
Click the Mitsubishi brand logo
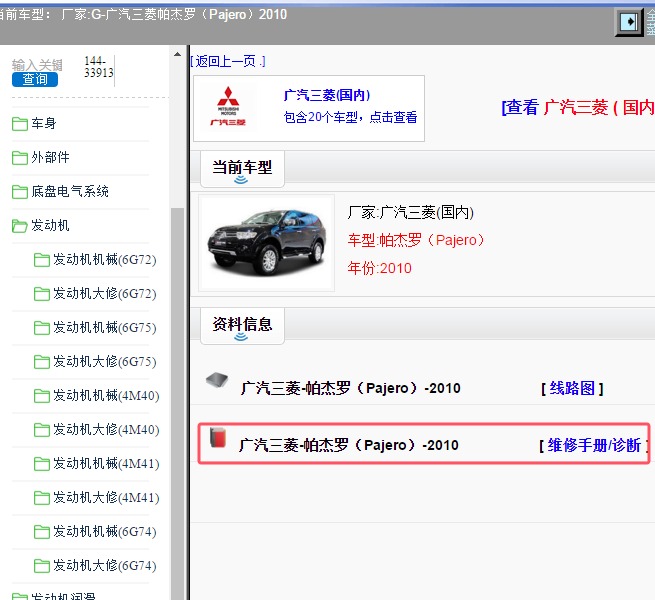pyautogui.click(x=228, y=107)
